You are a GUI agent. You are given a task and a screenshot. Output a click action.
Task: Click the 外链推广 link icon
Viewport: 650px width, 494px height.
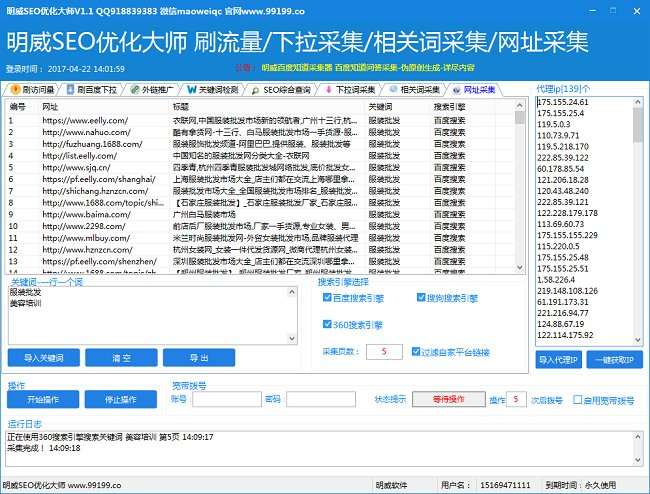point(135,90)
